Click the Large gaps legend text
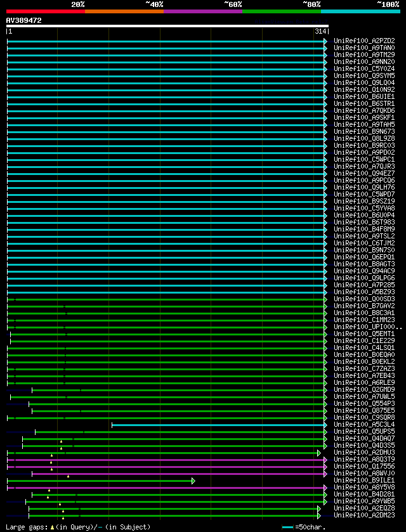Image resolution: width=406 pixels, height=532 pixels. coord(78,528)
